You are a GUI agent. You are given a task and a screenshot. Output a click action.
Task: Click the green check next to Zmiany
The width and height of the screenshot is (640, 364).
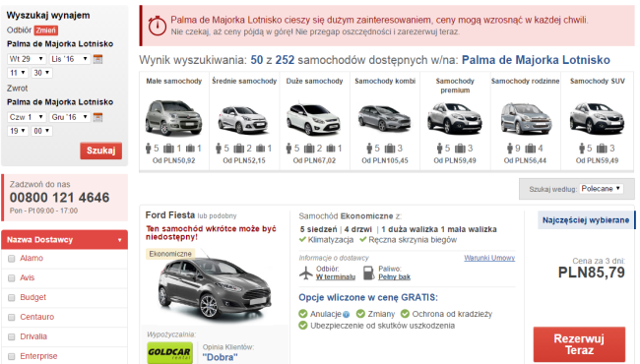click(360, 314)
